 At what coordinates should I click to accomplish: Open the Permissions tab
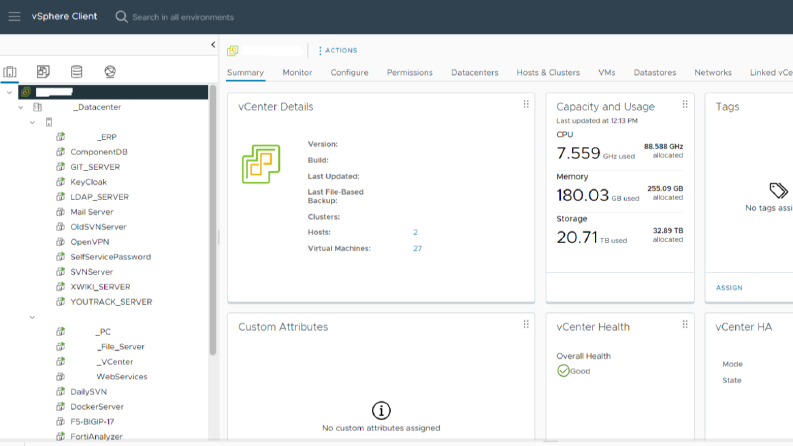pos(410,72)
